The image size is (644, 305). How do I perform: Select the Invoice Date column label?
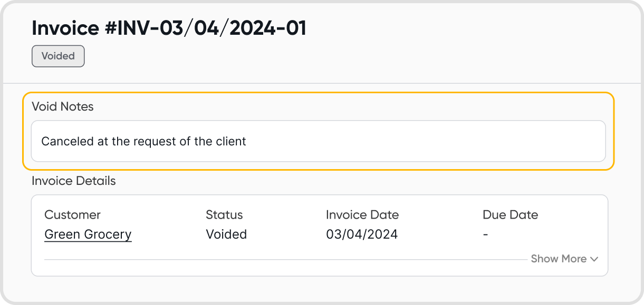coord(362,215)
